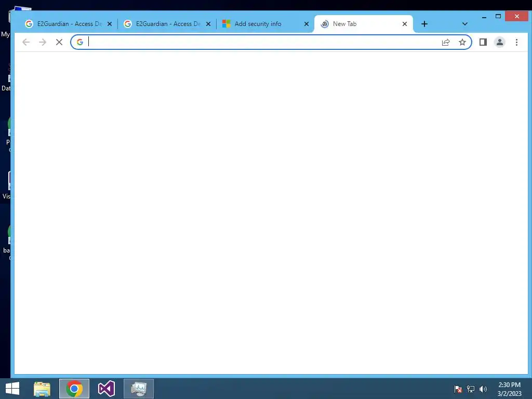Open the Chrome profile avatar menu
This screenshot has height=399, width=532.
(500, 42)
